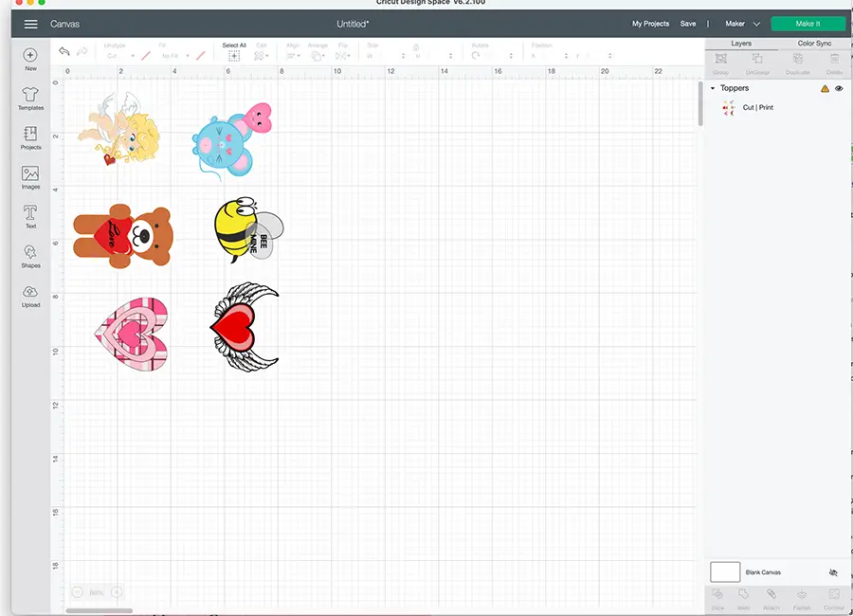
Task: Select the Bee Mine bumblebee image
Action: [x=248, y=229]
